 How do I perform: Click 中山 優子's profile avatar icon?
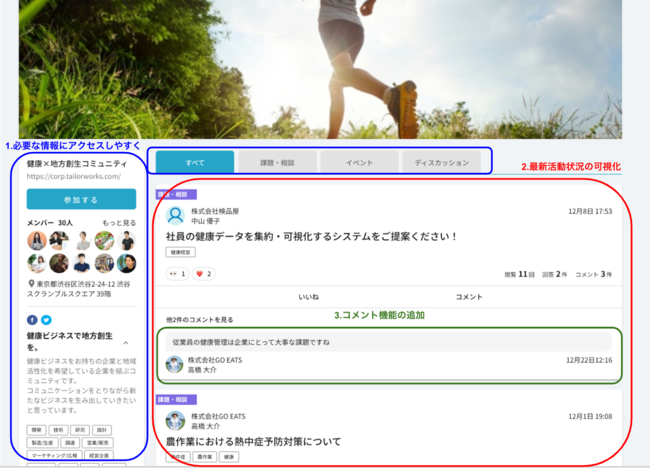point(175,215)
